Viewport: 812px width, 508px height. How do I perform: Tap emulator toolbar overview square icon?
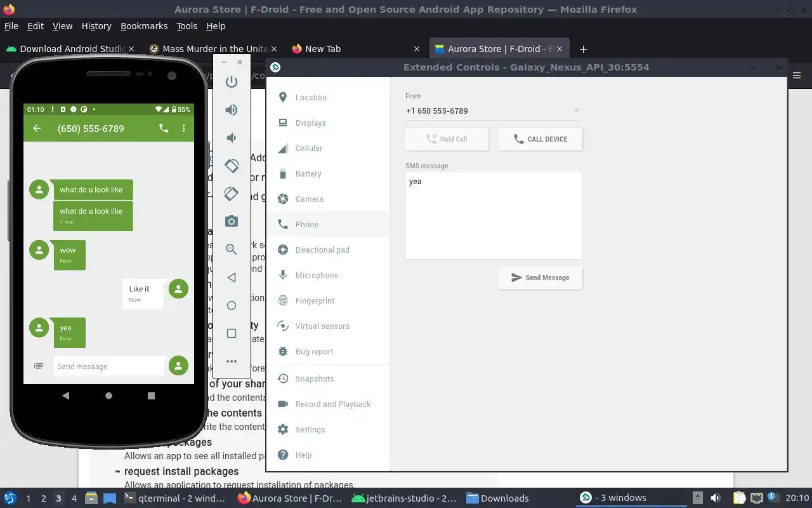tap(232, 333)
